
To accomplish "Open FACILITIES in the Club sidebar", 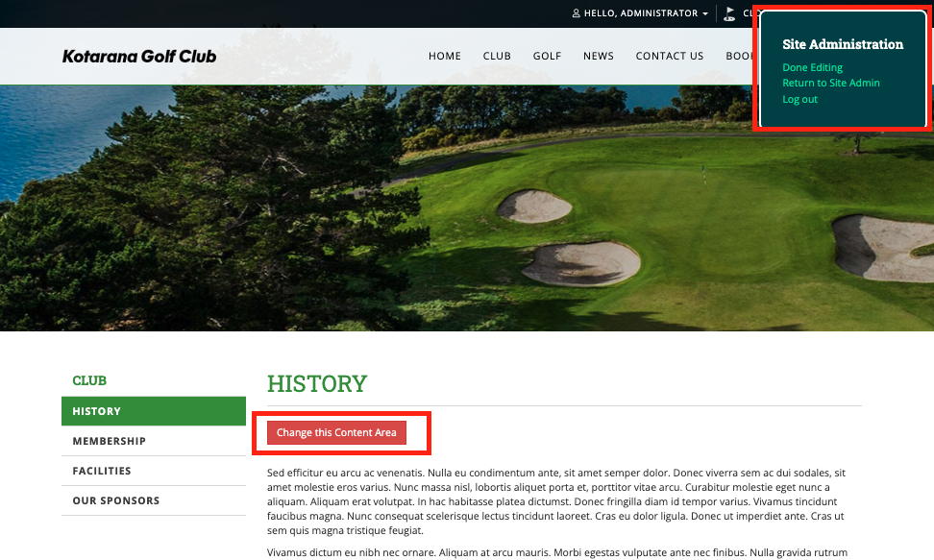I will [x=154, y=471].
